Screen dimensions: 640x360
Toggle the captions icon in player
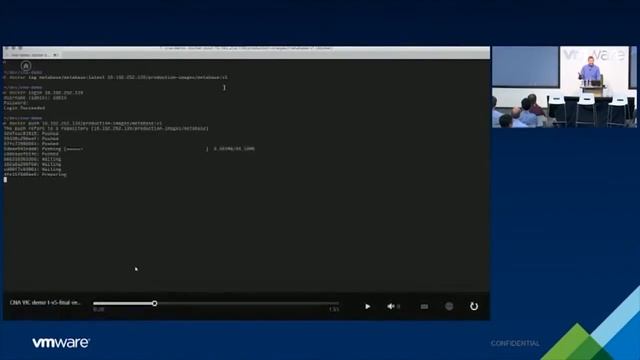(424, 307)
